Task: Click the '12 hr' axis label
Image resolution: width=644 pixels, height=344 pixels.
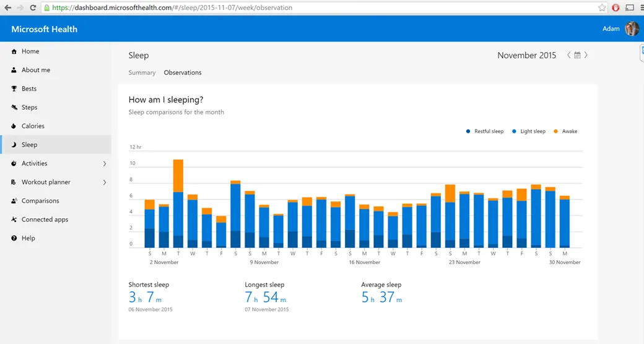Action: point(136,147)
